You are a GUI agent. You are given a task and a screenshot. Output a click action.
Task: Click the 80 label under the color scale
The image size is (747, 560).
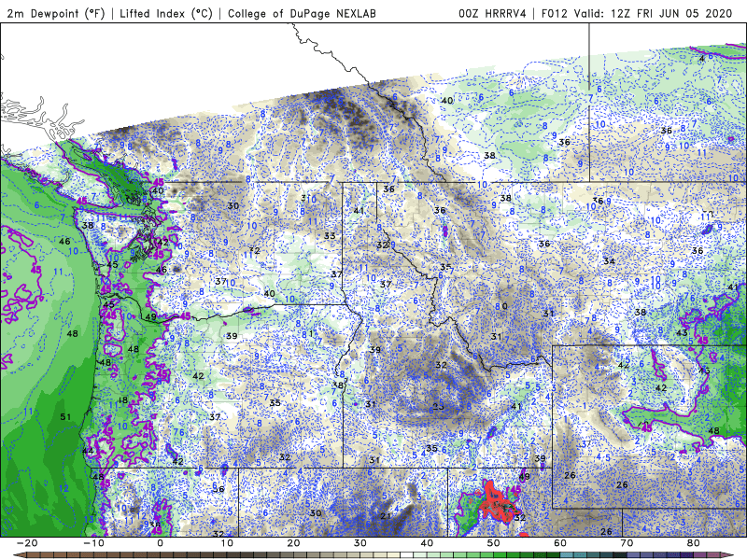tap(694, 543)
